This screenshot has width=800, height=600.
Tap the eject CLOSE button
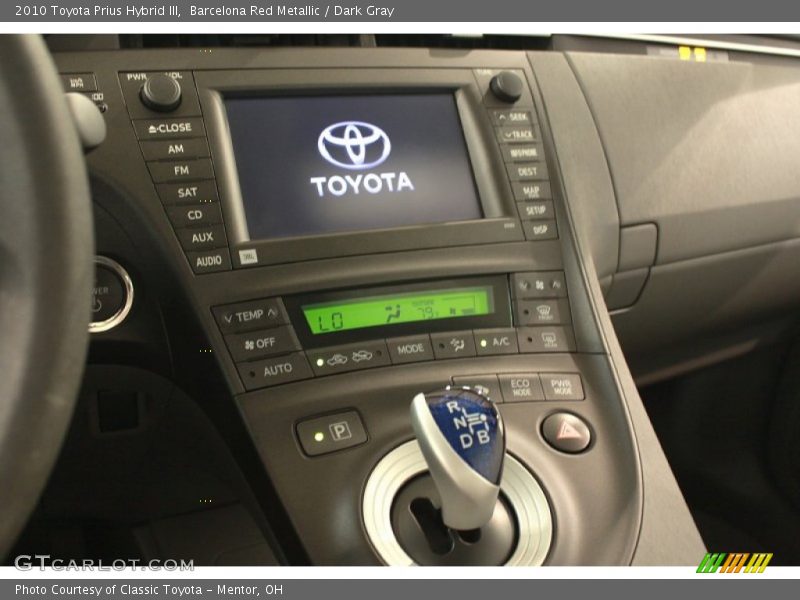pos(170,128)
